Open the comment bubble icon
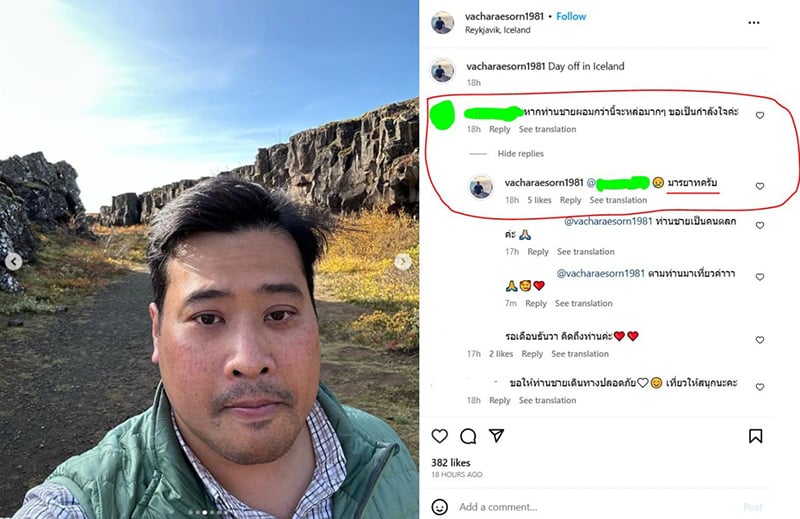The height and width of the screenshot is (519, 800). click(x=468, y=436)
